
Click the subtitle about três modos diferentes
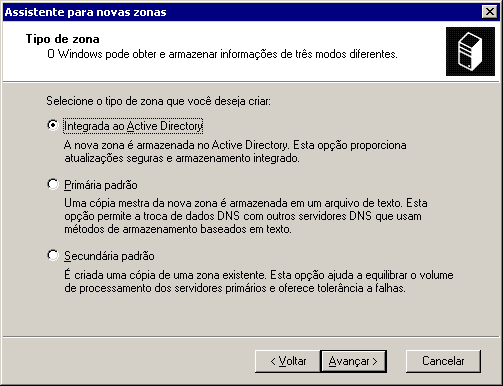[222, 54]
